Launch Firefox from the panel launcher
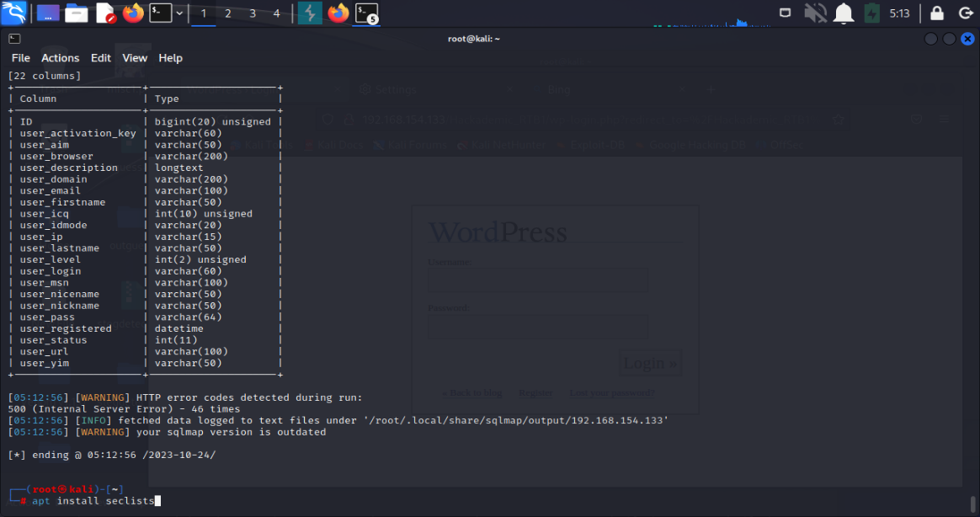Viewport: 980px width, 517px height. point(133,13)
